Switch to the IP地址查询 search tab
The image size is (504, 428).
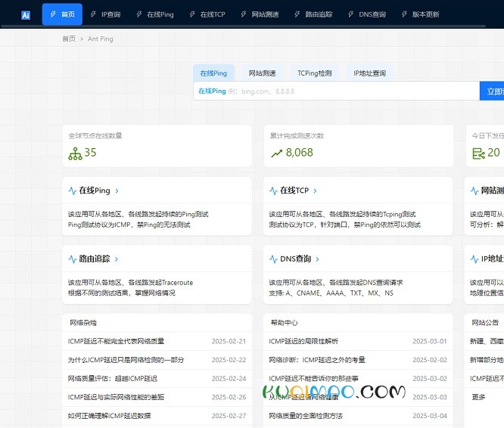369,73
